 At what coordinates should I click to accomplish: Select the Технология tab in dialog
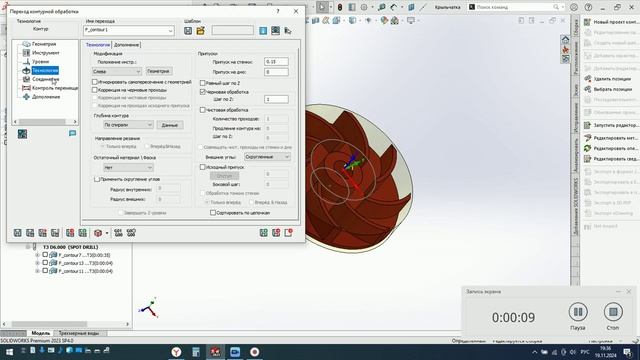coord(98,45)
